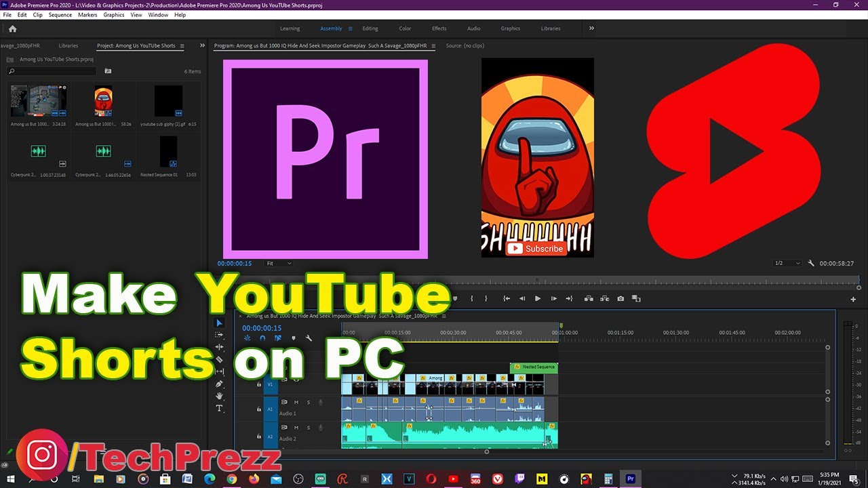Select the Ripple Edit tool
This screenshot has height=488, width=868.
219,347
